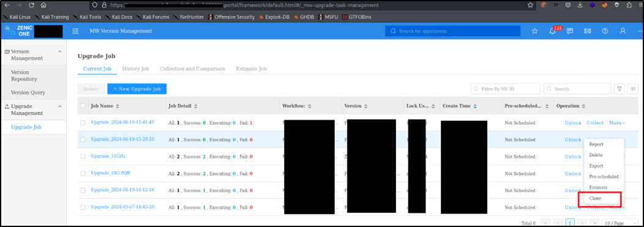The image size is (644, 227).
Task: Click the ZENIC ONE logo
Action: click(x=18, y=31)
